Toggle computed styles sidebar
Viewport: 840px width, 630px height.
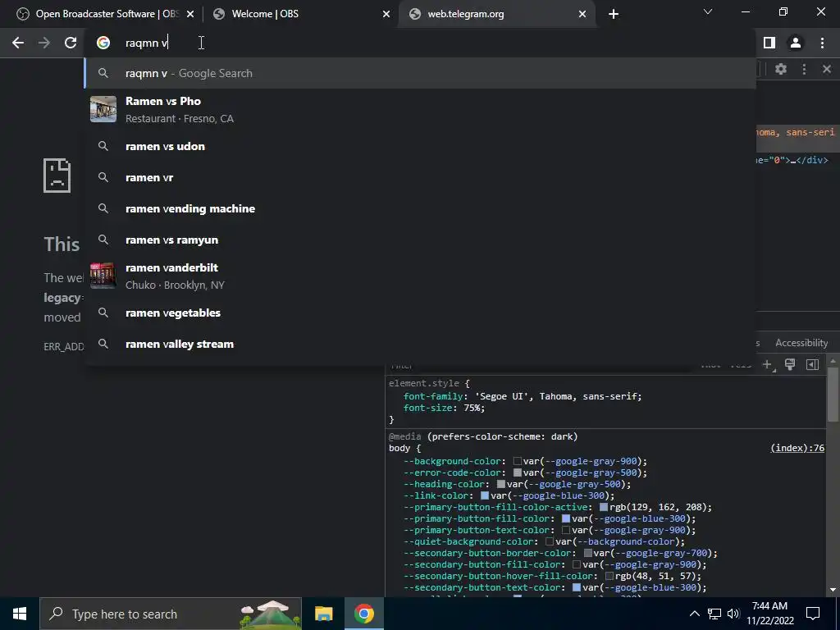tap(812, 365)
